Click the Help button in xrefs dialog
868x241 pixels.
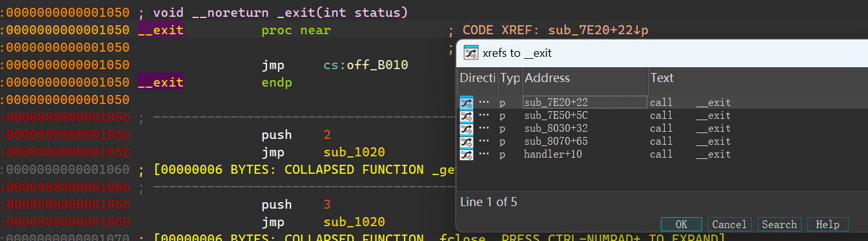[827, 224]
